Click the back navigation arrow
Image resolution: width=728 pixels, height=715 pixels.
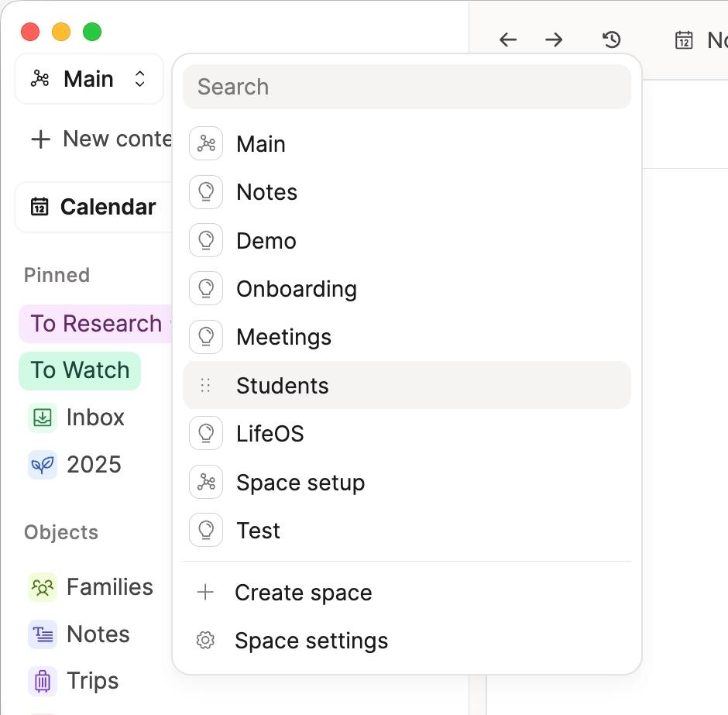click(x=508, y=40)
